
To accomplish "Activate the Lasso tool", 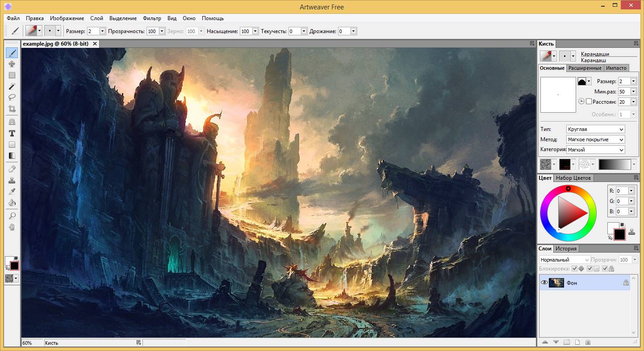I will pyautogui.click(x=12, y=97).
